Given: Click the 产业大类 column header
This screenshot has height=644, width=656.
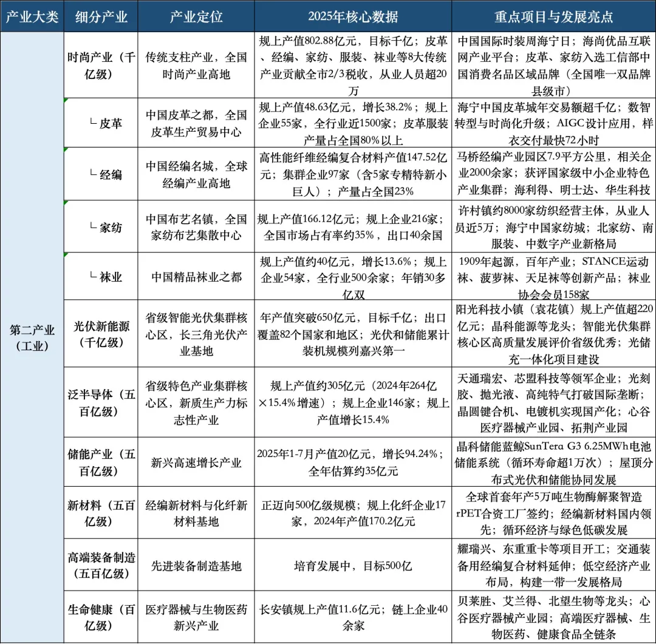Looking at the screenshot, I should [x=32, y=16].
